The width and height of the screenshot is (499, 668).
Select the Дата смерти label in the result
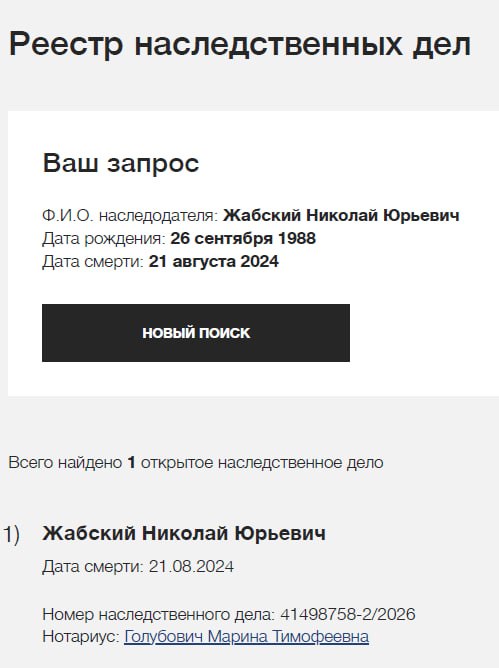point(93,567)
